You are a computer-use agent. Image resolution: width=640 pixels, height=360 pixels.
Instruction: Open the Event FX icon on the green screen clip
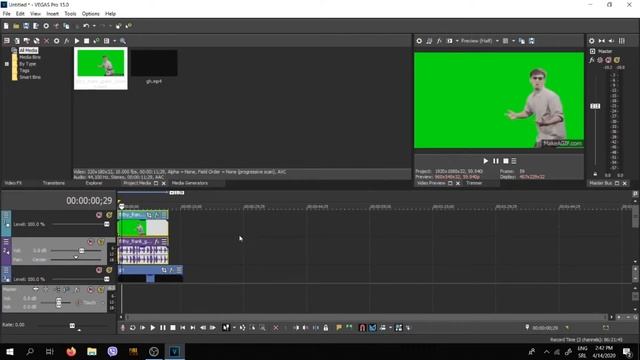tap(156, 215)
